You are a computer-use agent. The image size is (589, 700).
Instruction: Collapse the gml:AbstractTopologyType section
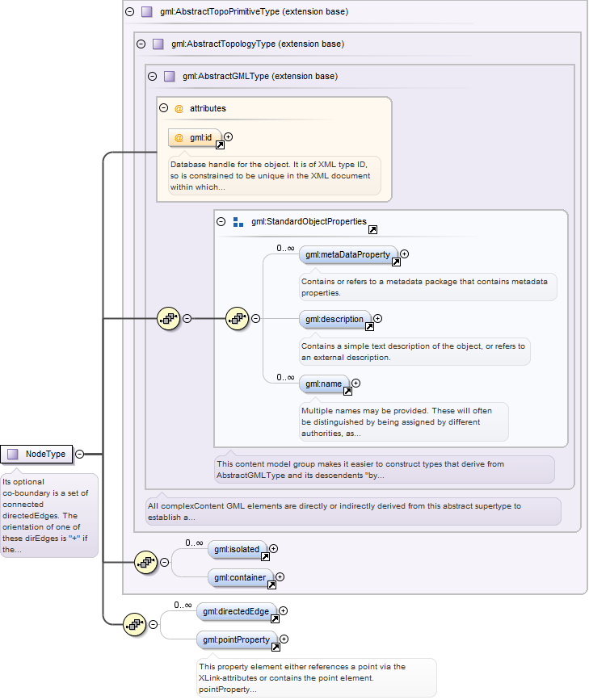click(x=141, y=44)
